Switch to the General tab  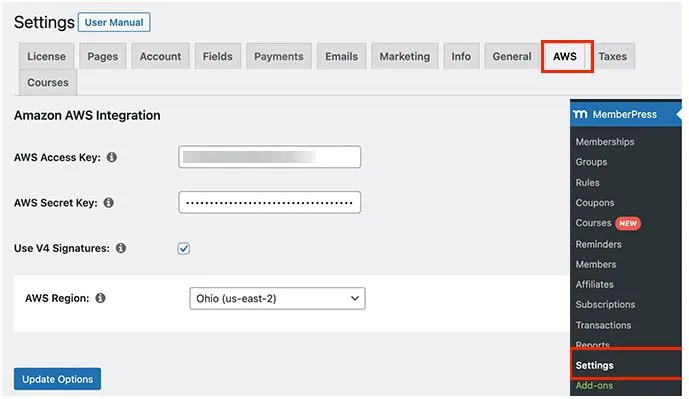tap(512, 56)
